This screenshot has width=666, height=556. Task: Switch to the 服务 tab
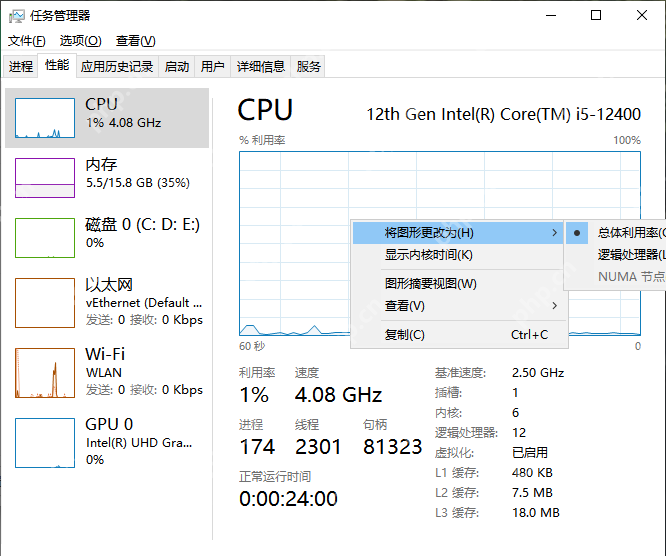308,67
